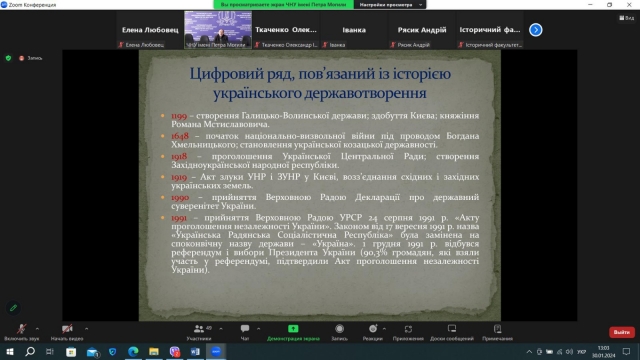The width and height of the screenshot is (640, 360).
Task: Select Іванка participant tile
Action: point(354,30)
